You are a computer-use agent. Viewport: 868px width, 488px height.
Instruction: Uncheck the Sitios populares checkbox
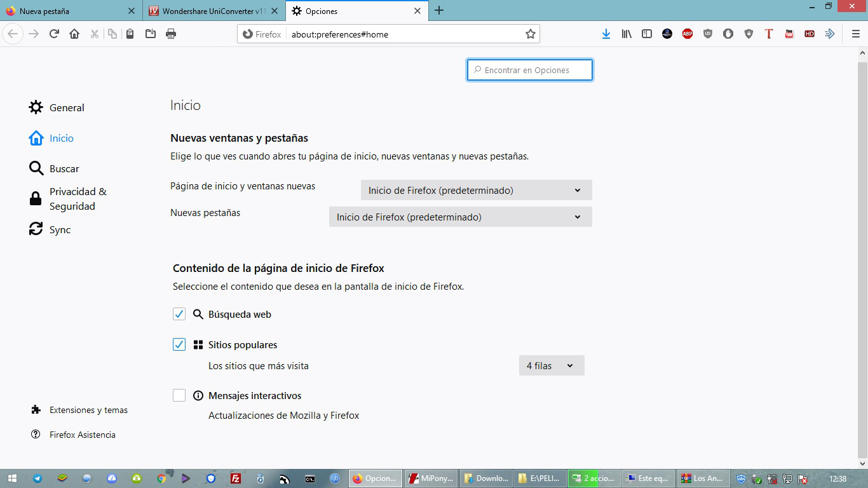(179, 344)
